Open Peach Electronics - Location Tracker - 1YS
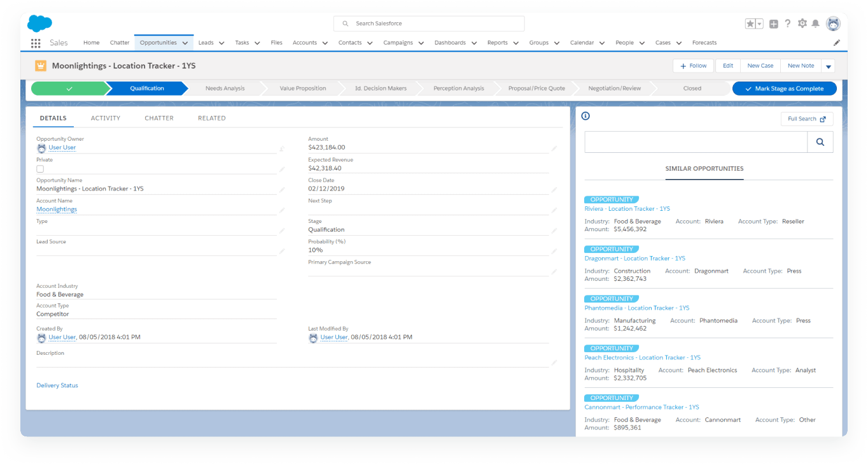This screenshot has width=868, height=465. click(x=643, y=357)
